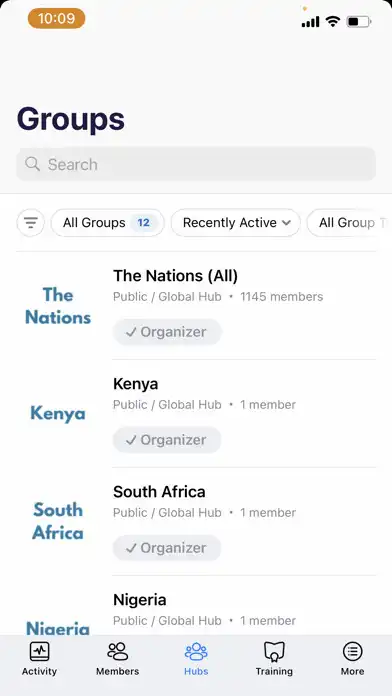Open the Training icon
This screenshot has height=696, width=392.
pos(274,652)
